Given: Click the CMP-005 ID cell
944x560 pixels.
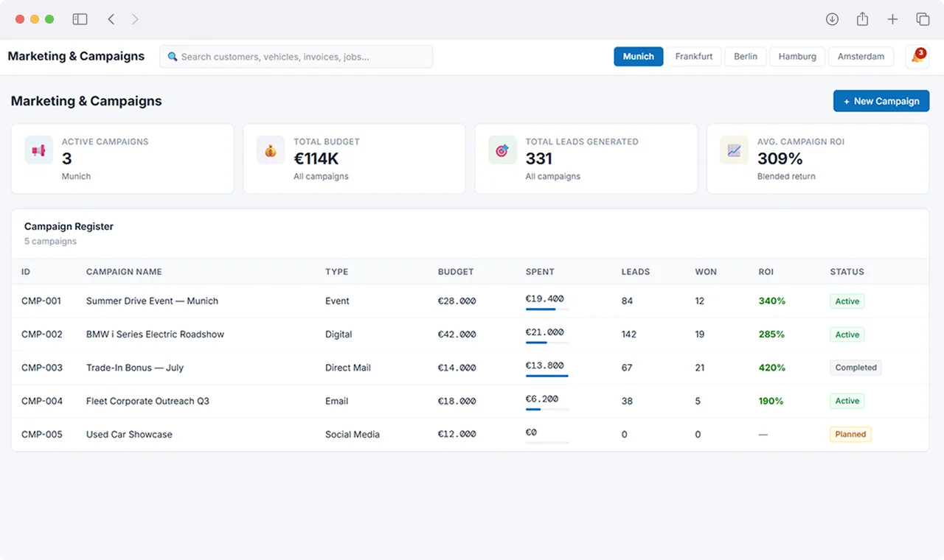Looking at the screenshot, I should pyautogui.click(x=42, y=434).
